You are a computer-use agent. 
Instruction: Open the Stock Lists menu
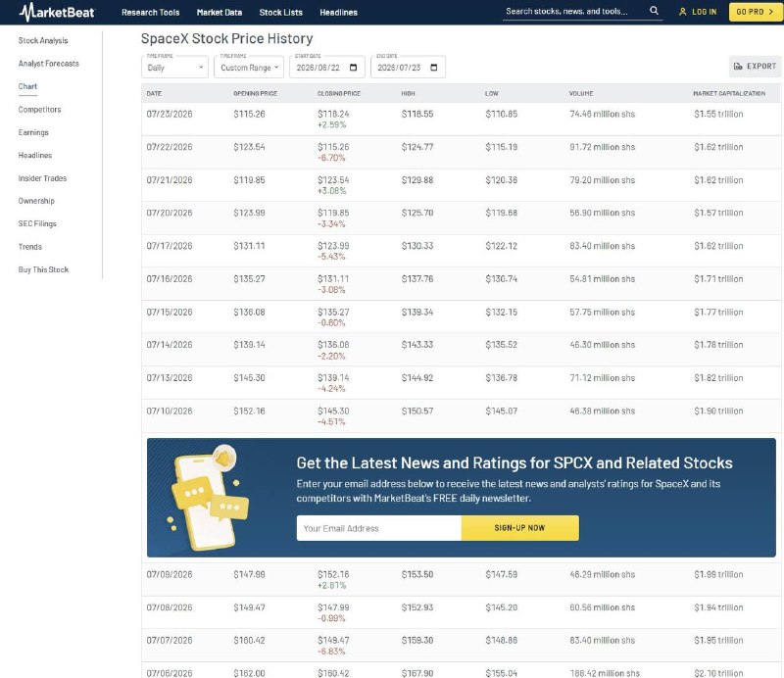click(x=281, y=13)
